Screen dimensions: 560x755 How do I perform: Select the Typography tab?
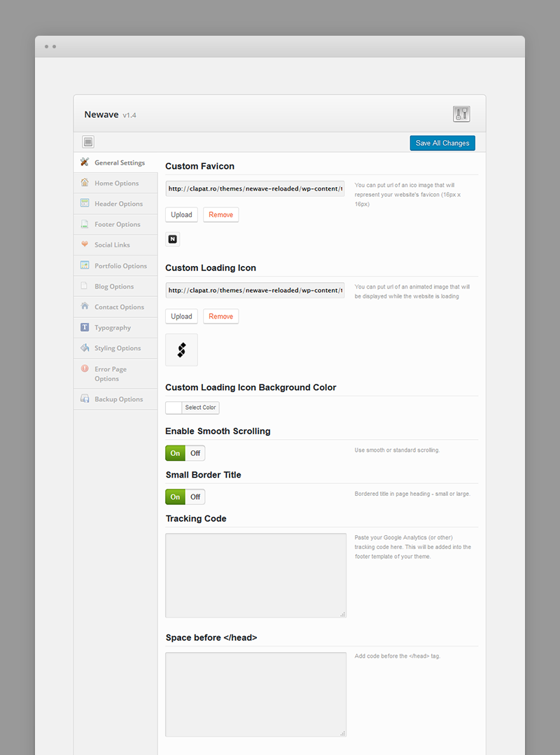pos(115,328)
